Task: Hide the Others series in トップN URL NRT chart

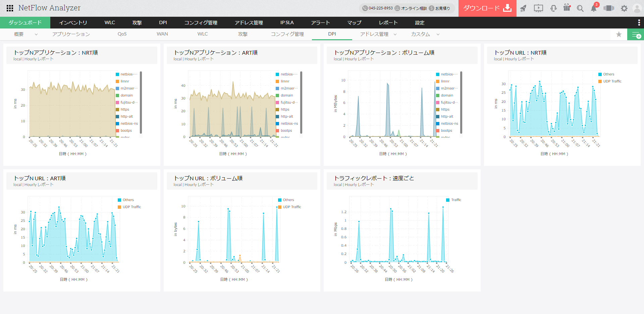Action: pos(608,74)
